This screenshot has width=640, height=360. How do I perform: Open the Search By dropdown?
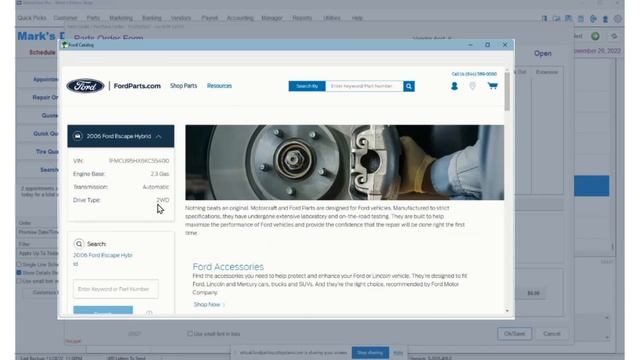point(307,86)
